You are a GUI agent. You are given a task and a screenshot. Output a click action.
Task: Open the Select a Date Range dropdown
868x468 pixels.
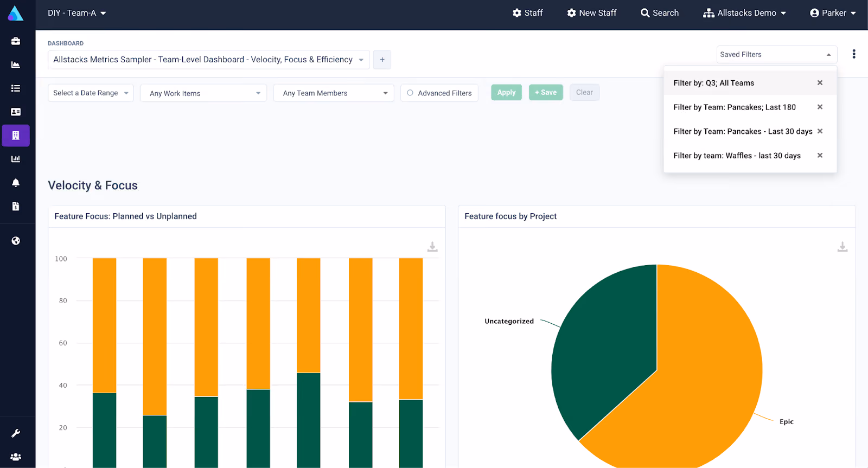point(91,93)
